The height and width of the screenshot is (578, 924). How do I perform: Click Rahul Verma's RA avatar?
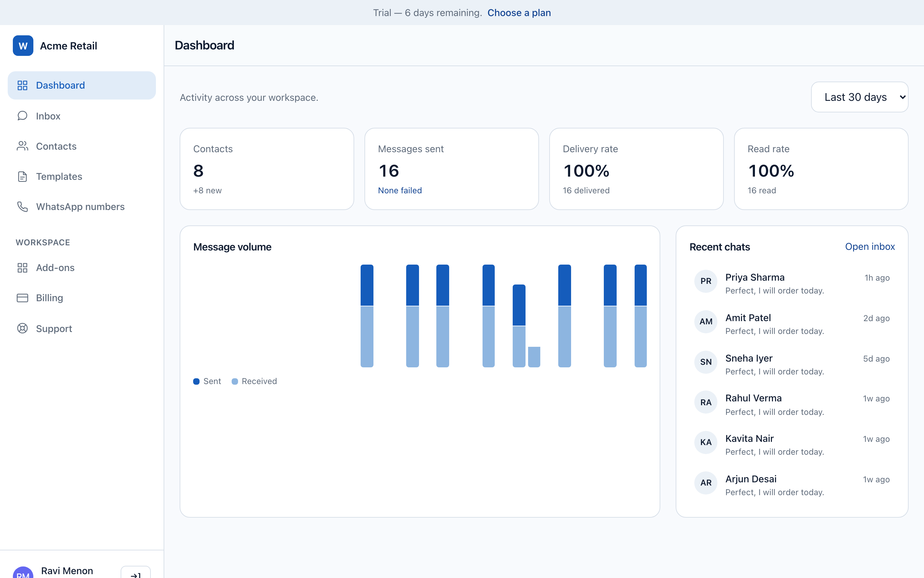click(x=706, y=402)
